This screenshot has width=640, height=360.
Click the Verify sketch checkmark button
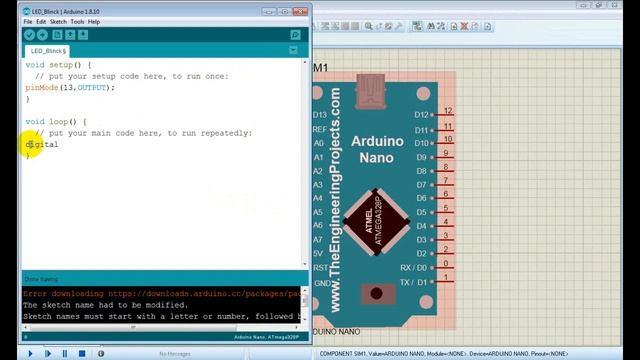point(29,35)
